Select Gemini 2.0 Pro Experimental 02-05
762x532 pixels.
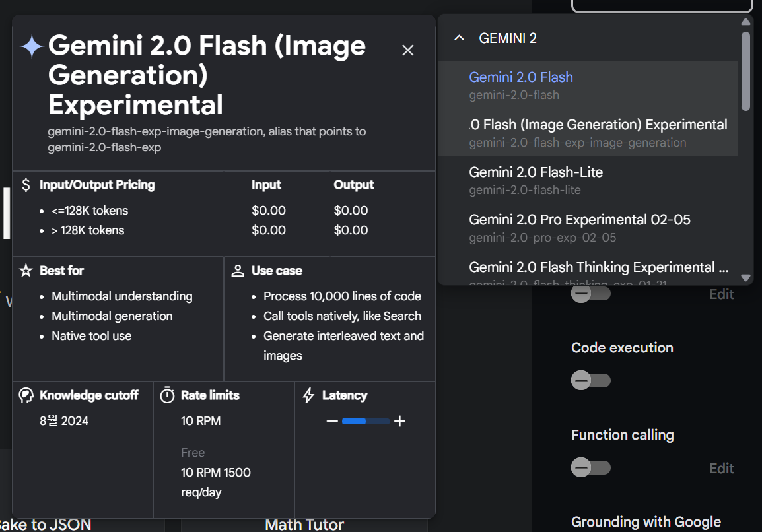588,228
